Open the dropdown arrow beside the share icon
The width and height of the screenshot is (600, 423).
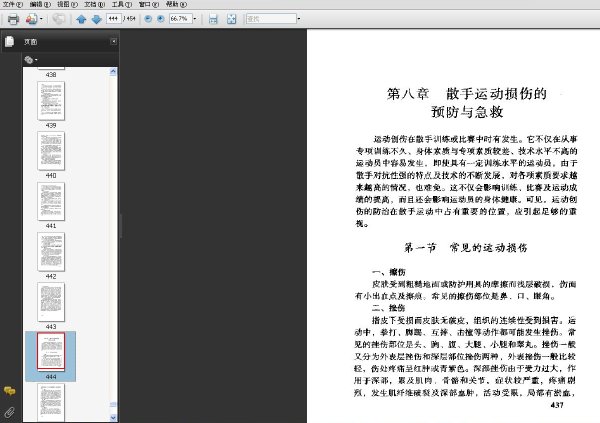pyautogui.click(x=41, y=19)
